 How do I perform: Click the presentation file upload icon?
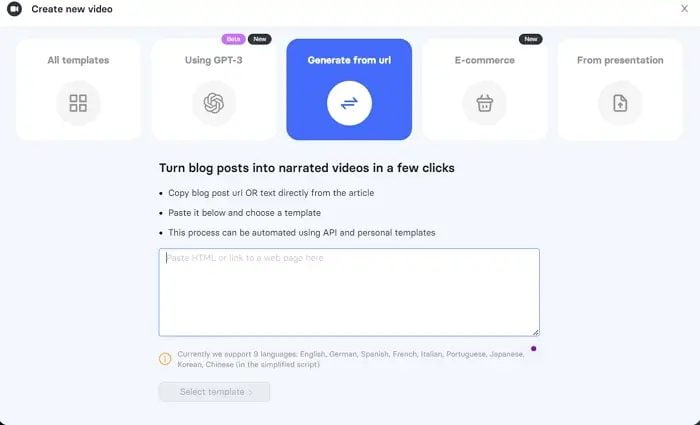(620, 103)
